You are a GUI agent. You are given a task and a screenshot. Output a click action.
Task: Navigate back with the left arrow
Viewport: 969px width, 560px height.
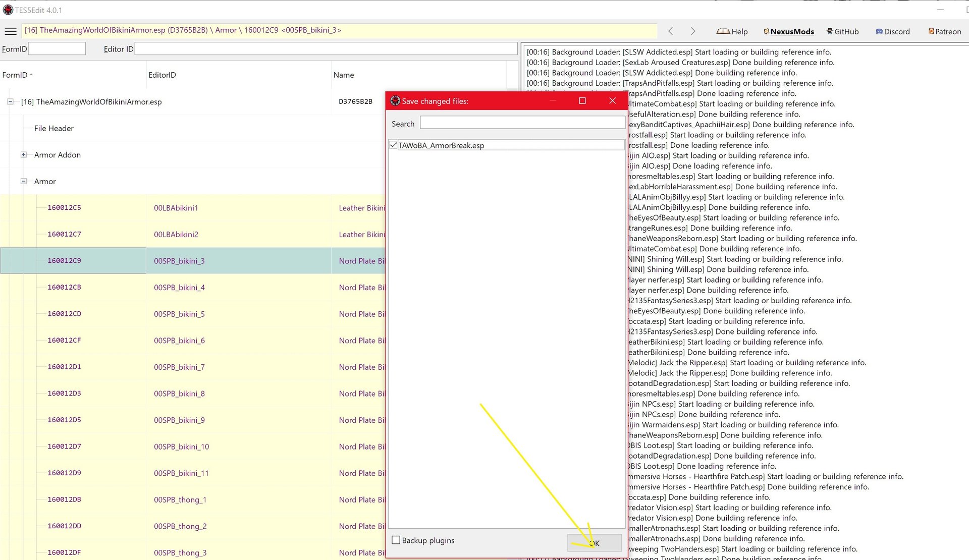click(x=671, y=31)
